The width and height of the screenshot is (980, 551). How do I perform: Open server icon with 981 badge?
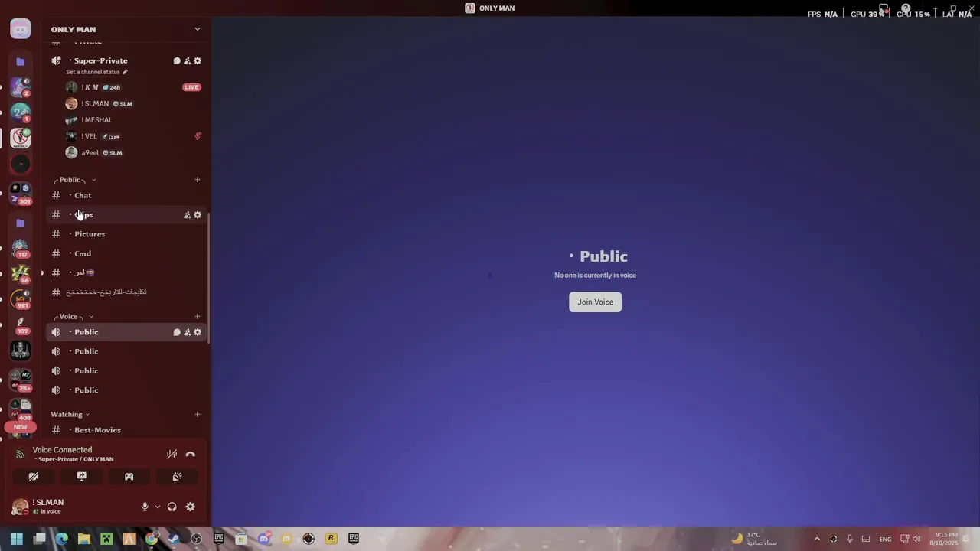pos(21,299)
